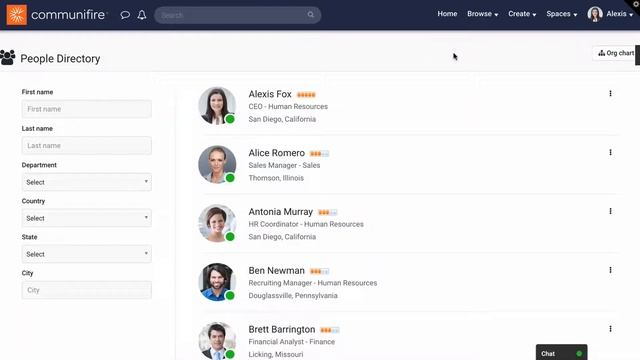Click Alice Romero's profile photo
The image size is (640, 360).
[x=217, y=164]
